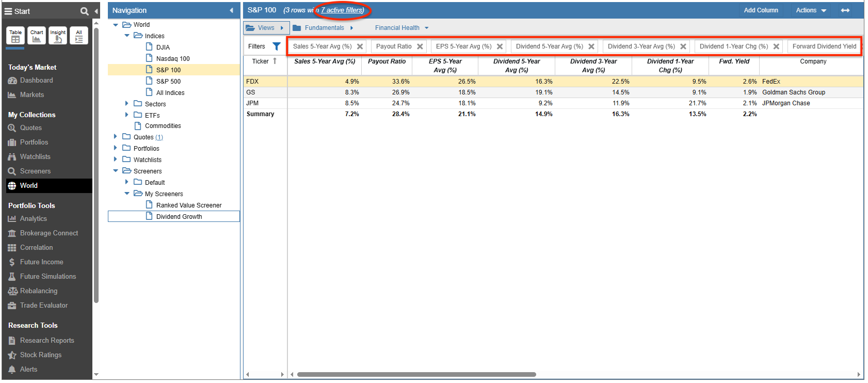Open Markets in the sidebar
The image size is (868, 383).
(32, 95)
